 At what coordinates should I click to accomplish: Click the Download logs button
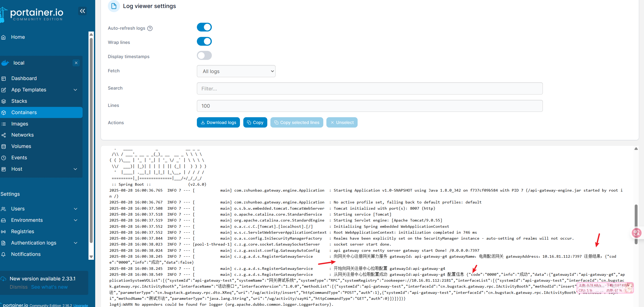(218, 122)
